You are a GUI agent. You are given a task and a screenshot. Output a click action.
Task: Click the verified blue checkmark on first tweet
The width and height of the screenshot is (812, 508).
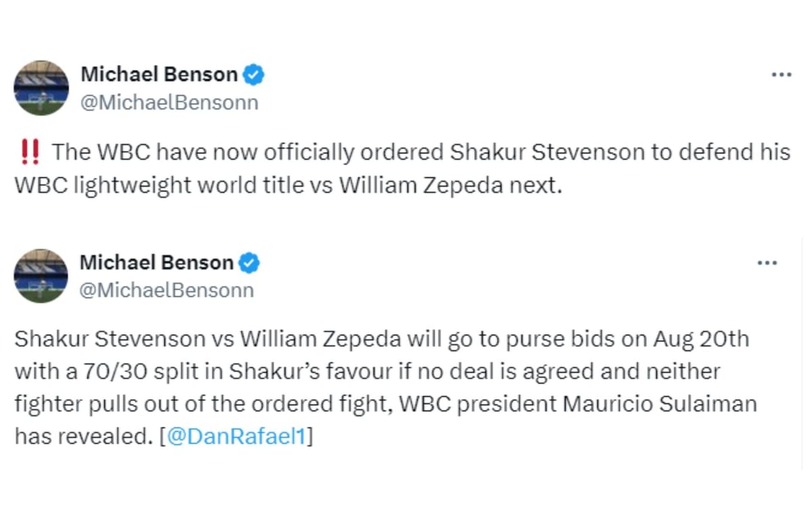click(253, 75)
